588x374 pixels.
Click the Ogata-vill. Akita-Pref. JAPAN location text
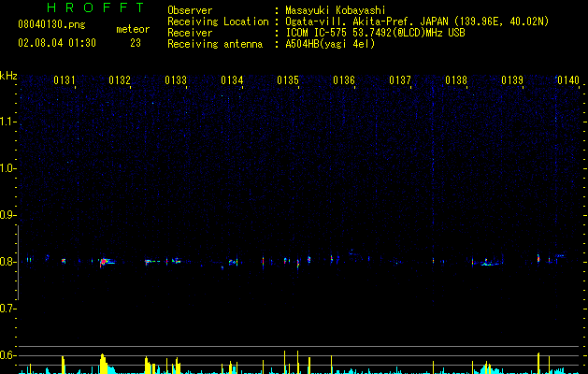click(x=417, y=22)
